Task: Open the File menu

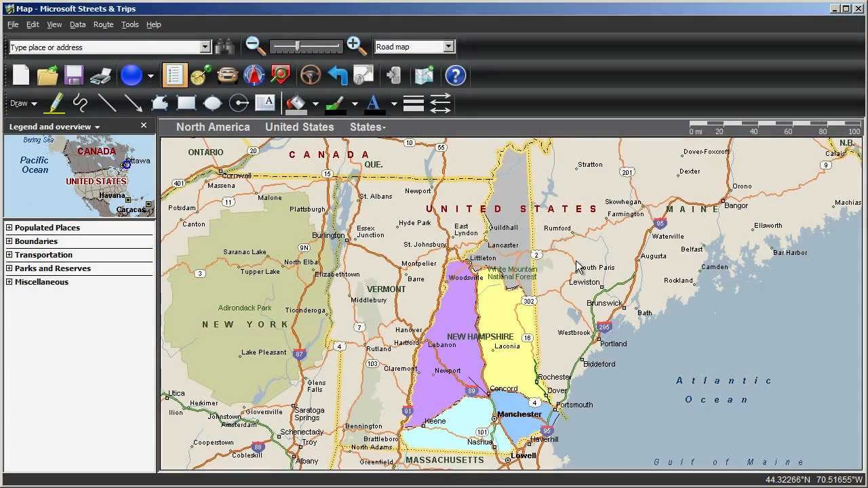Action: point(13,24)
